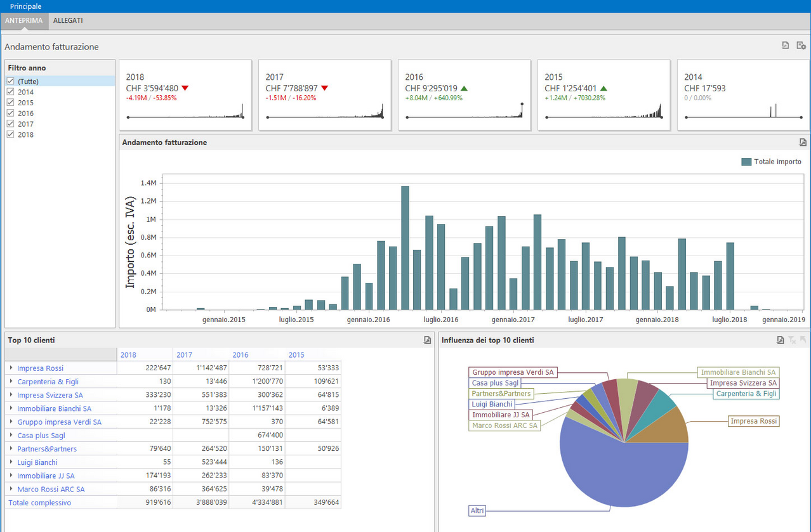The width and height of the screenshot is (811, 532).
Task: Click the green up indicator on 2016 card
Action: click(x=464, y=88)
